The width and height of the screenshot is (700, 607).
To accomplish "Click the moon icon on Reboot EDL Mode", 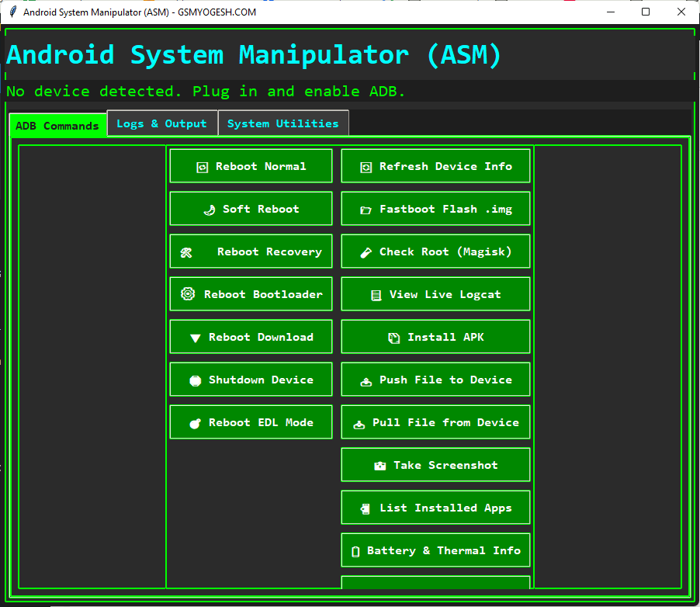I will pos(195,421).
